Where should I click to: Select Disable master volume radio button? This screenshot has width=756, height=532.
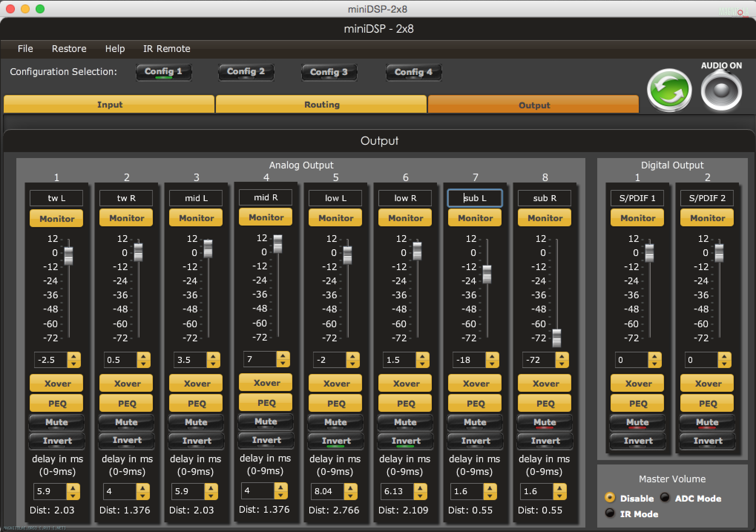point(610,497)
